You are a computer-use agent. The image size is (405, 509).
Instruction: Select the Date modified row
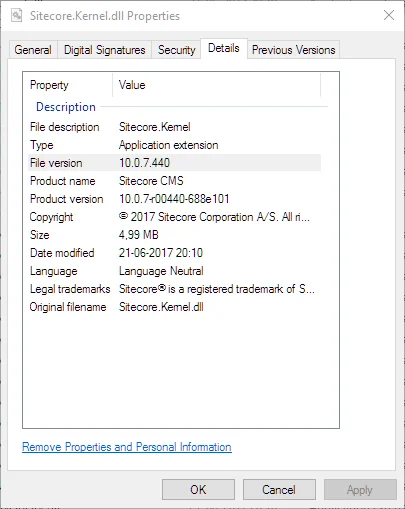pyautogui.click(x=174, y=253)
